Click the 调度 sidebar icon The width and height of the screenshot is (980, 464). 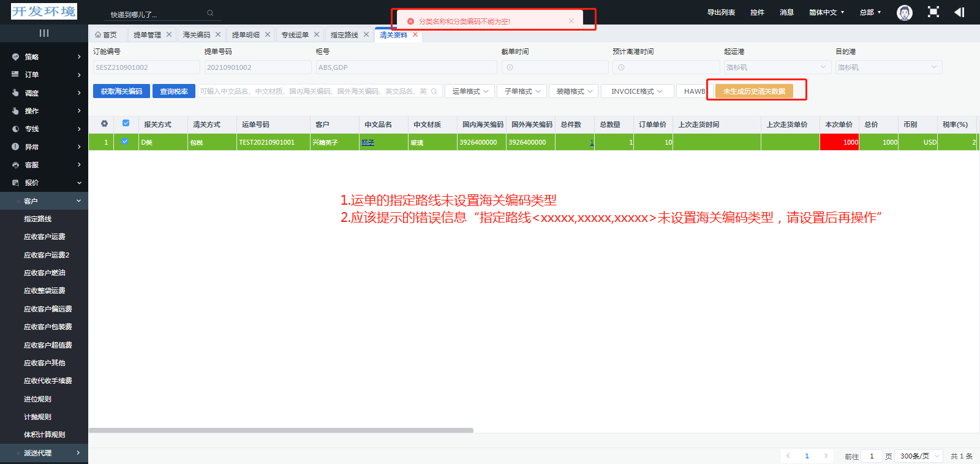pyautogui.click(x=15, y=93)
